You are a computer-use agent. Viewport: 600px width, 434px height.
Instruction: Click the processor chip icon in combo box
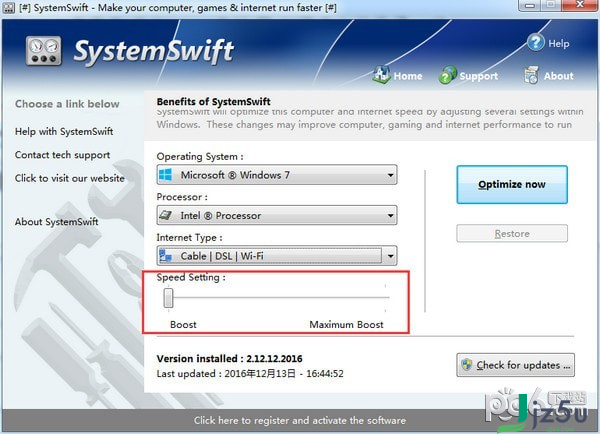point(165,215)
